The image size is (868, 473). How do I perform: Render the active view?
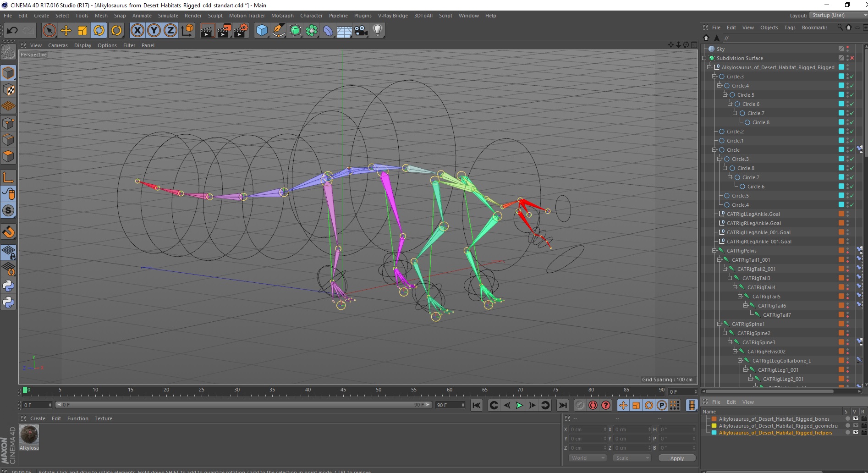click(x=207, y=31)
